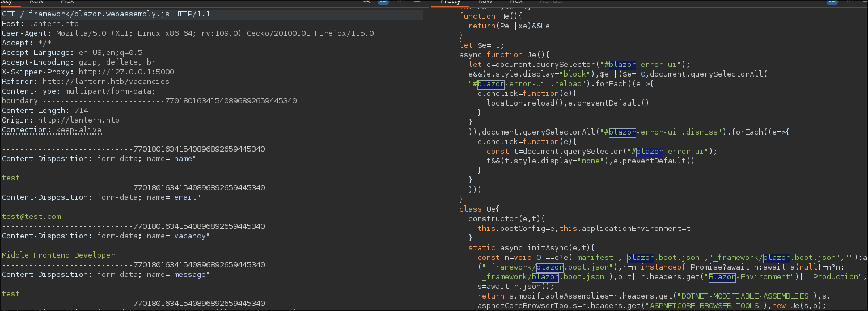Click the 't&&(t.style.display="none")' line

[x=590, y=161]
